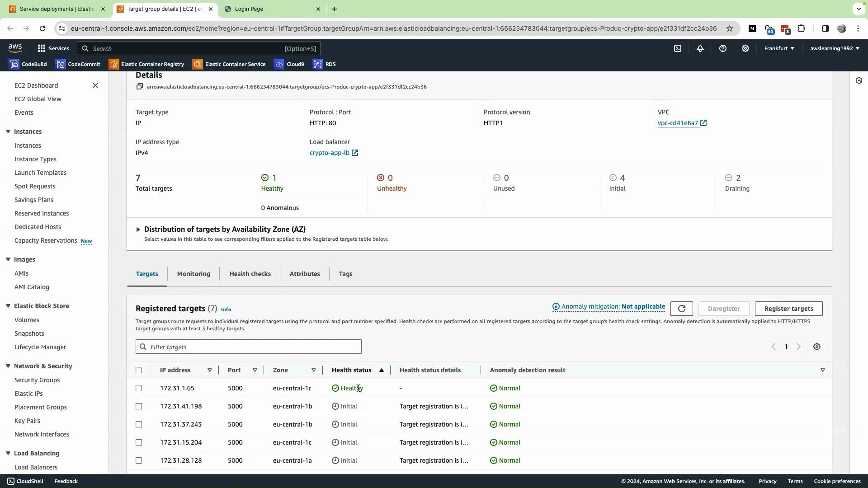
Task: Open the Services grid menu
Action: pos(53,48)
